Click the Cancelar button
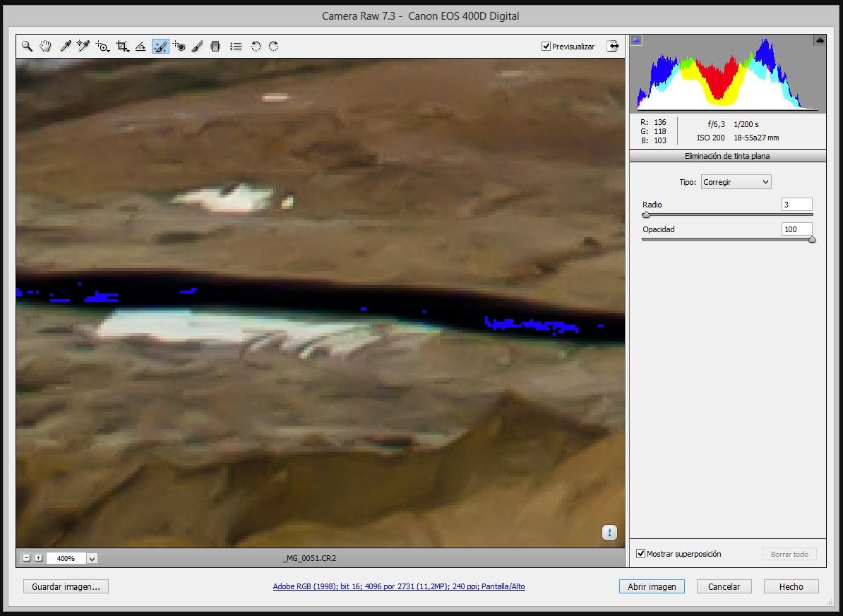This screenshot has width=843, height=616. point(724,586)
